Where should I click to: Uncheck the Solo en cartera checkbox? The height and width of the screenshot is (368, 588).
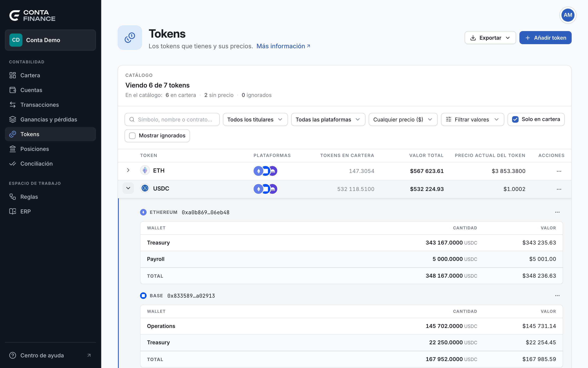tap(515, 119)
